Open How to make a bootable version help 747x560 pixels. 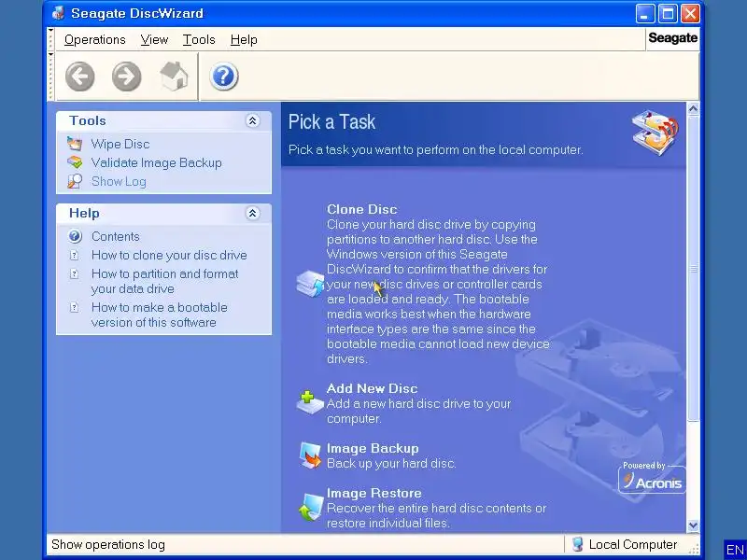coord(159,315)
